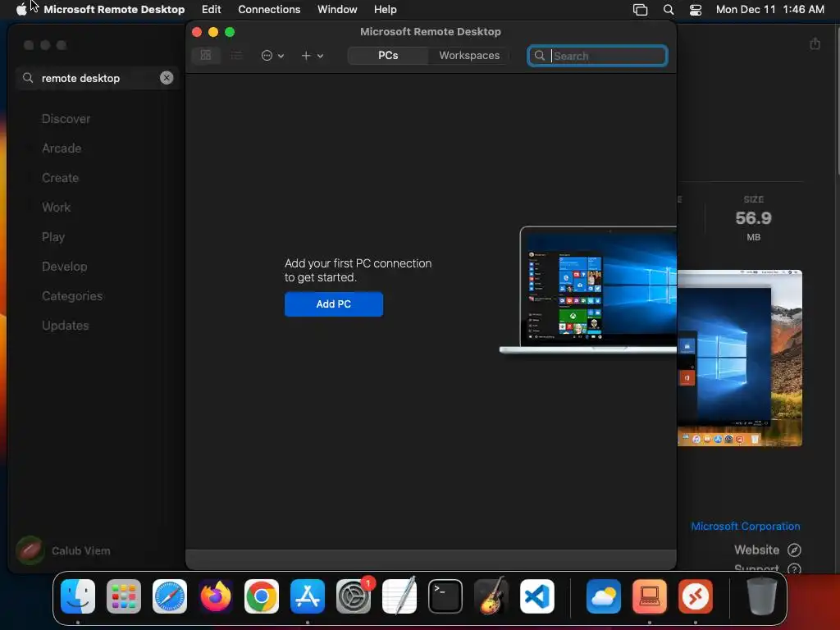Open the ellipsis actions menu in toolbar
Viewport: 840px width, 630px height.
point(272,55)
